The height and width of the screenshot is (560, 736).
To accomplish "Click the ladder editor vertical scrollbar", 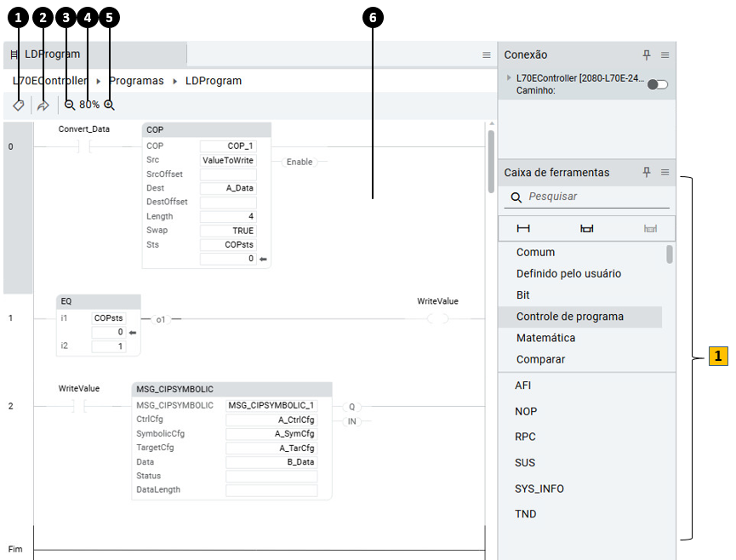I will coord(490,162).
